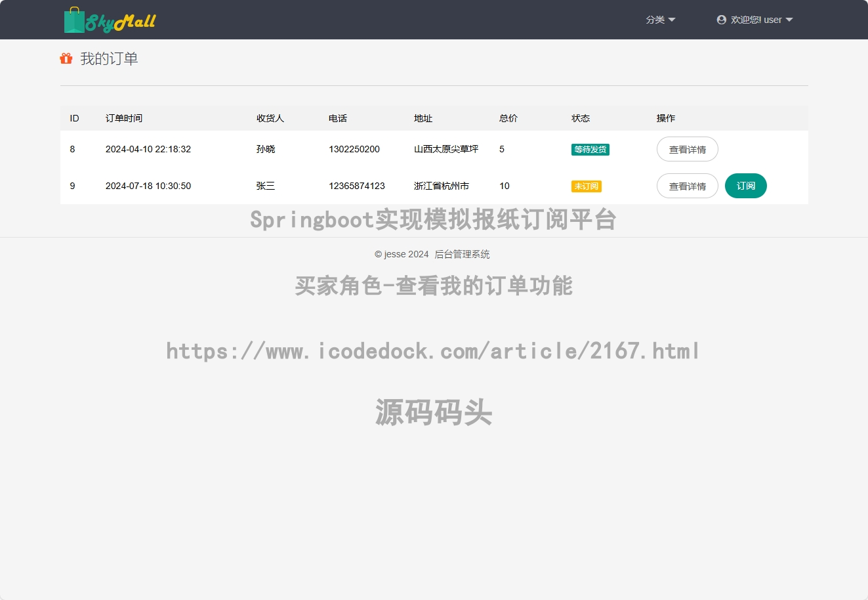This screenshot has width=868, height=600.
Task: Click order ID 8 cell
Action: click(x=72, y=149)
